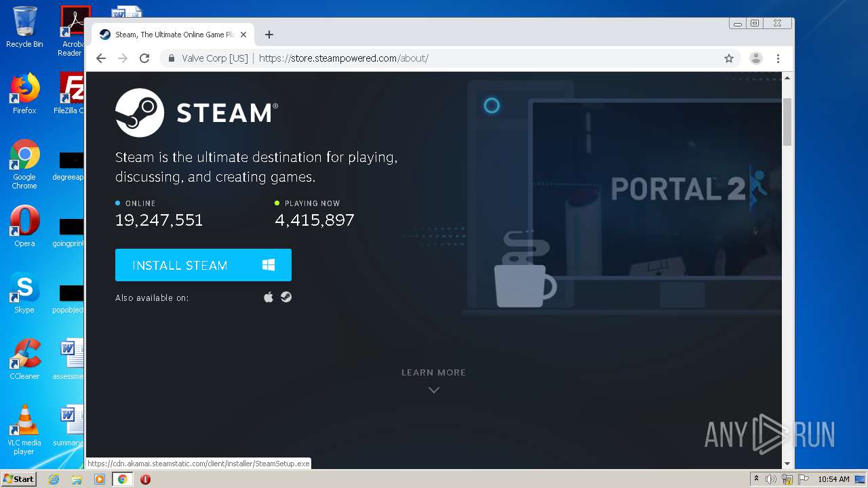This screenshot has width=868, height=488.
Task: Click the Action Center flag icon
Action: (x=804, y=479)
